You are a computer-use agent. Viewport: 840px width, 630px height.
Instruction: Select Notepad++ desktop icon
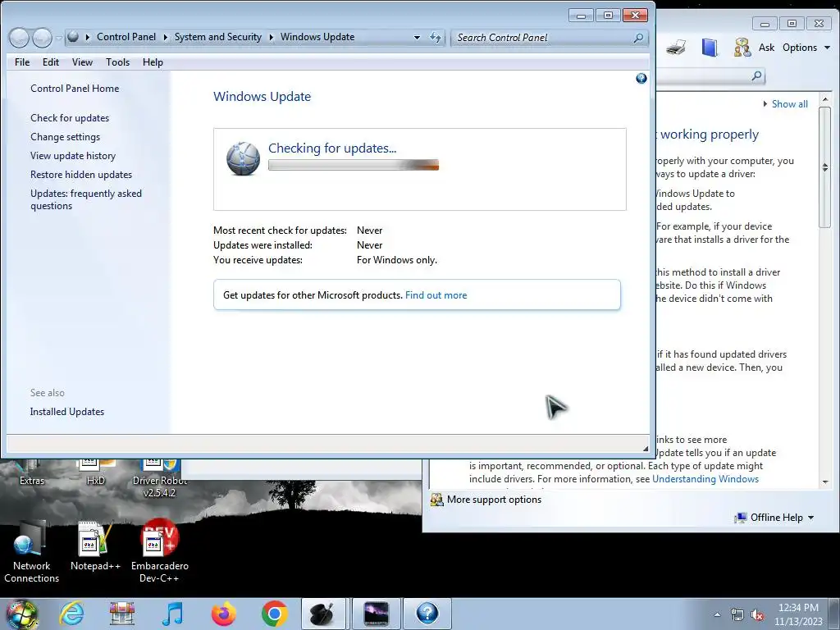(x=95, y=546)
